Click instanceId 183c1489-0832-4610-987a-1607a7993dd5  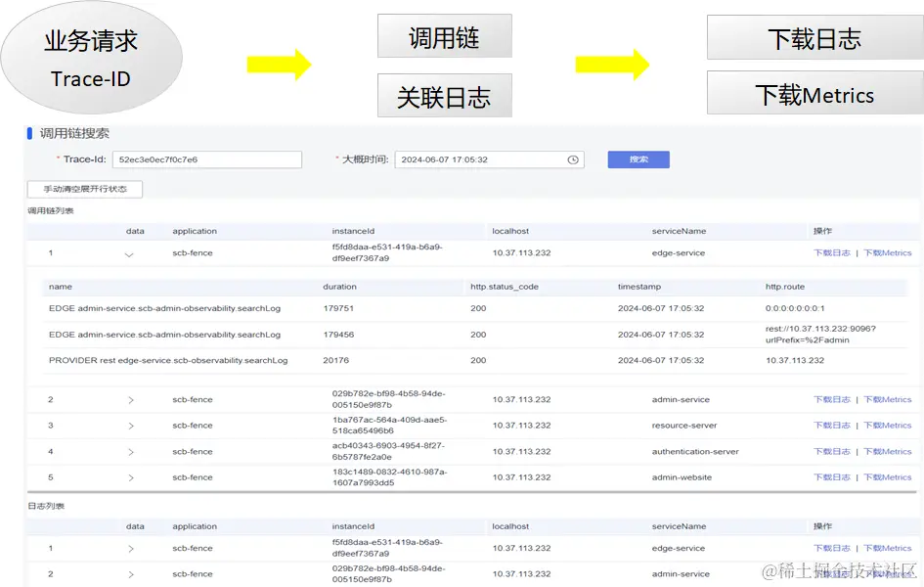click(389, 477)
